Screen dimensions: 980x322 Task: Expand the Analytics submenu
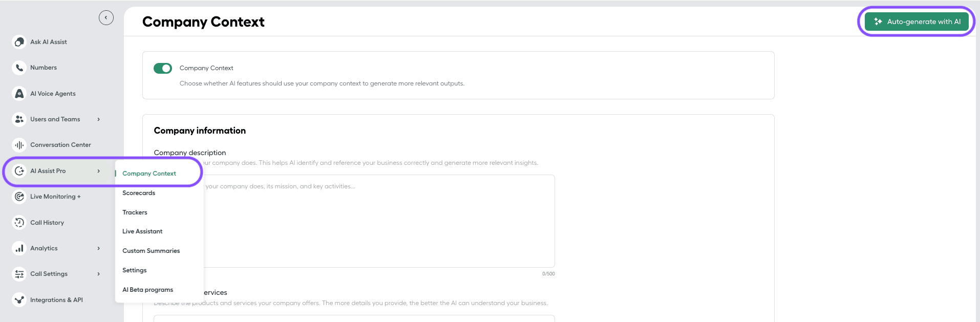44,248
